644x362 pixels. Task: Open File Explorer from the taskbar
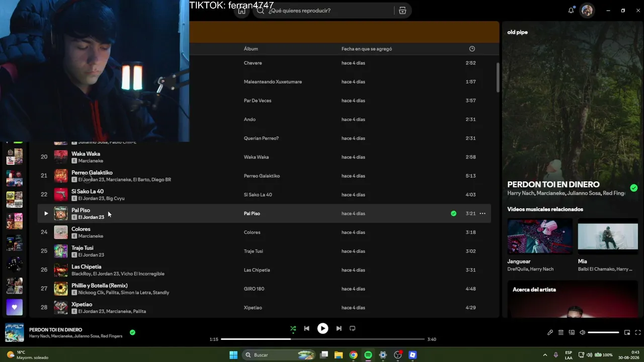coord(339,355)
